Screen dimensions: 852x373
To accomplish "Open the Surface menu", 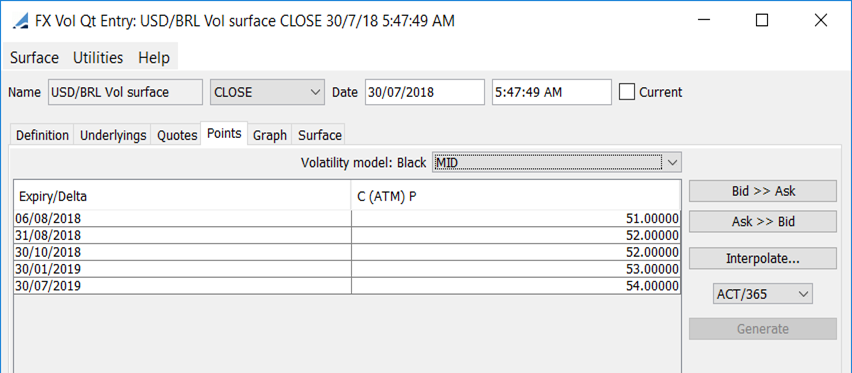I will coord(34,58).
